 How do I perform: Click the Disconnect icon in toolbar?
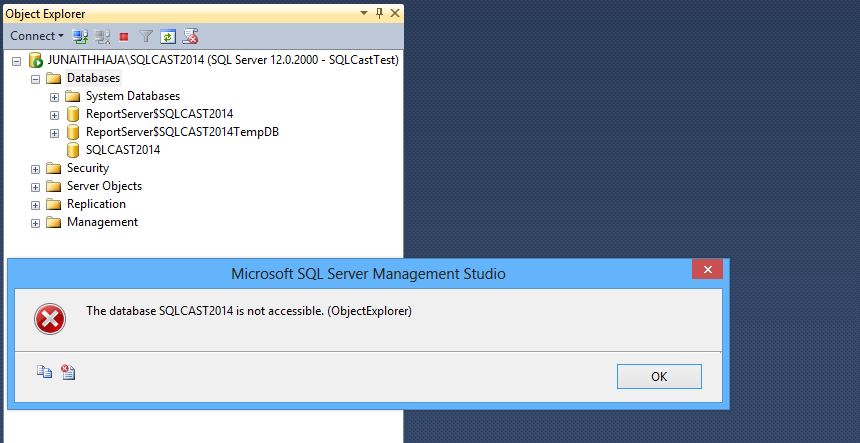click(x=103, y=36)
